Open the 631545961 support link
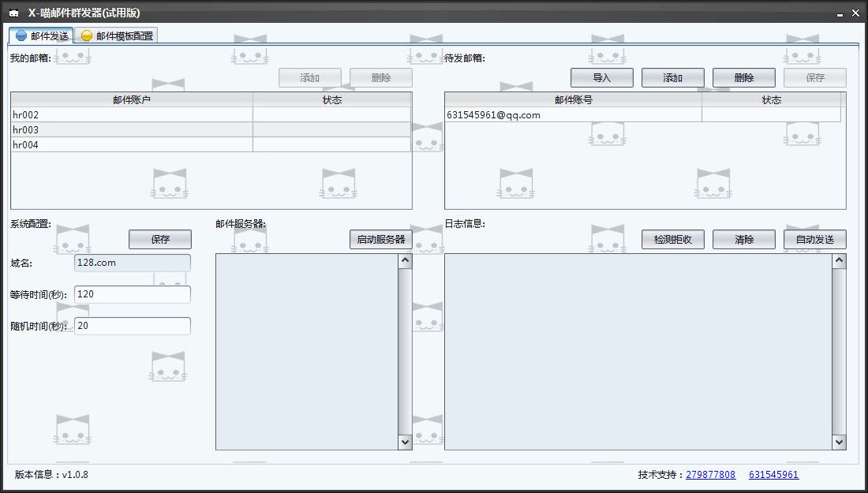 (x=773, y=474)
